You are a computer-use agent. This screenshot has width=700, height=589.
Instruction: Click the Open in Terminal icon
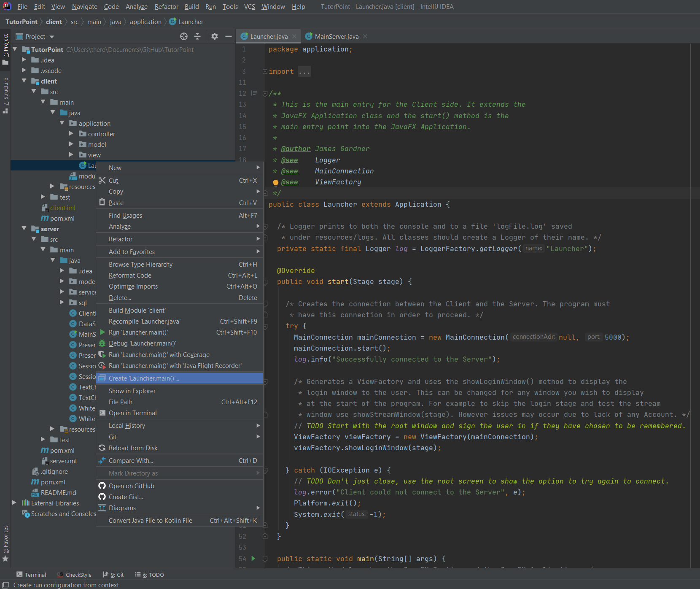[x=102, y=413]
